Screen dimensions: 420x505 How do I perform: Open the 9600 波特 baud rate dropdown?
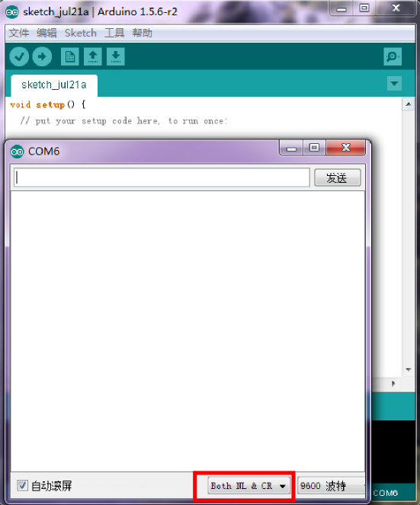[x=332, y=486]
